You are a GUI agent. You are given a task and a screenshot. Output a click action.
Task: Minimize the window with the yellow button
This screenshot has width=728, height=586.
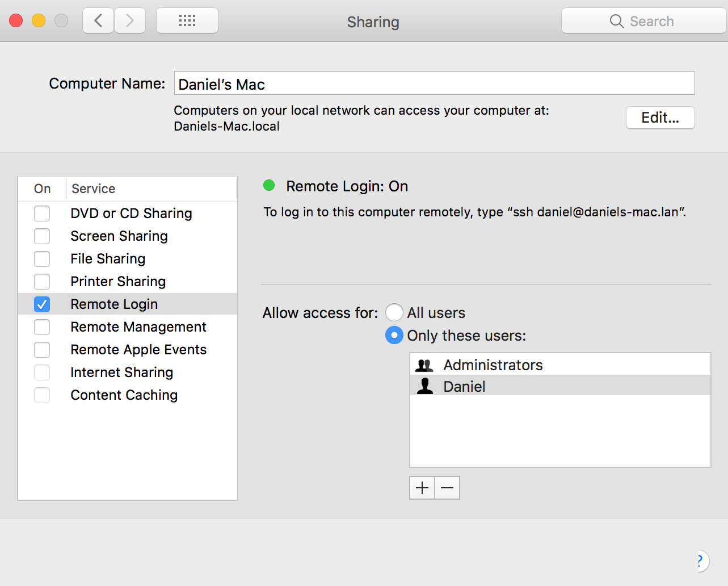click(x=39, y=21)
